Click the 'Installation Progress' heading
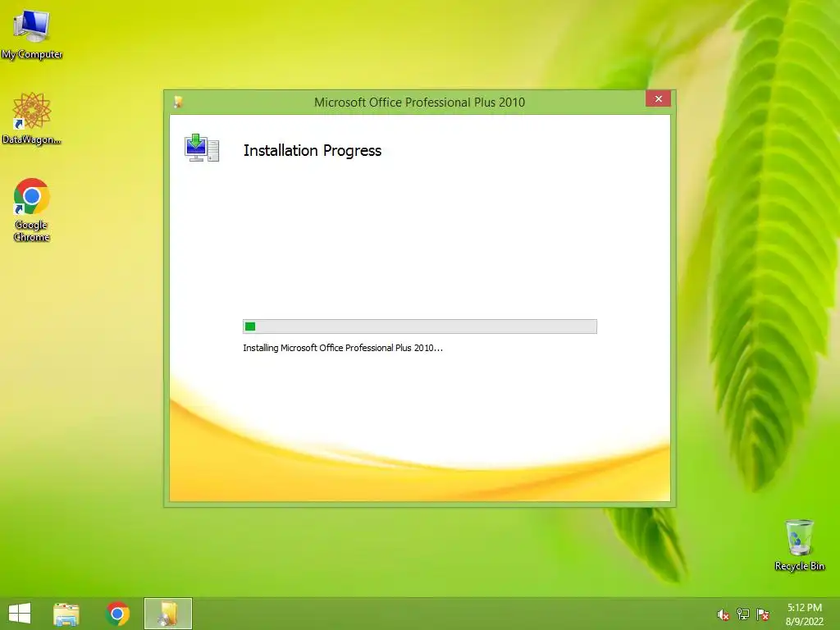This screenshot has height=630, width=840. click(313, 151)
